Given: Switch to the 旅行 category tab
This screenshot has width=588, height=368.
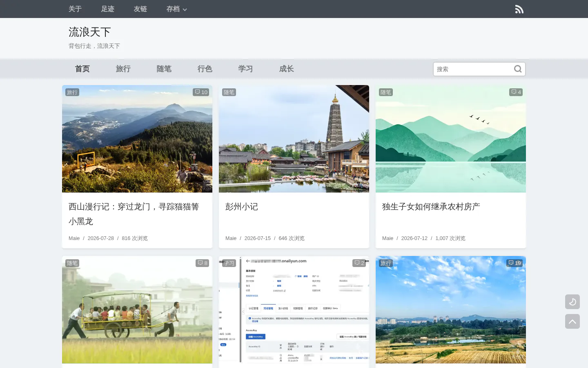Looking at the screenshot, I should (x=123, y=69).
